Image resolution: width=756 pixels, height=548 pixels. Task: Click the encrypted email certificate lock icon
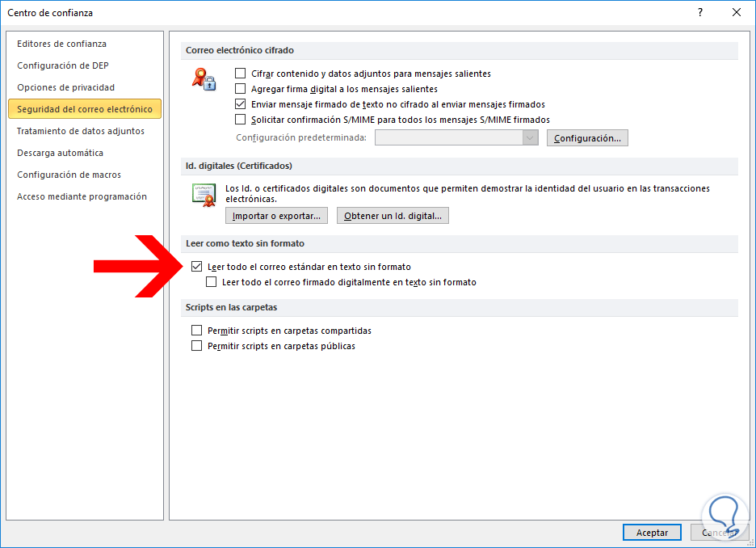tap(204, 79)
